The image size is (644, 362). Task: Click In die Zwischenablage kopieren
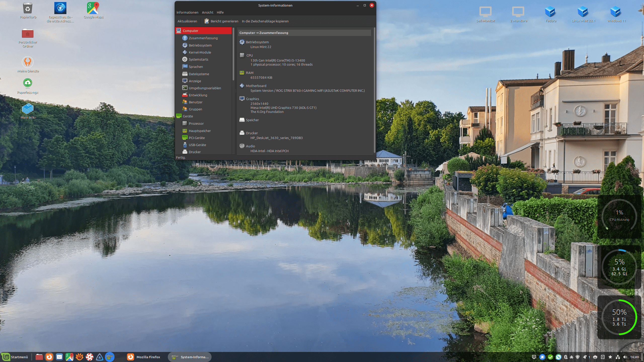[x=265, y=21]
